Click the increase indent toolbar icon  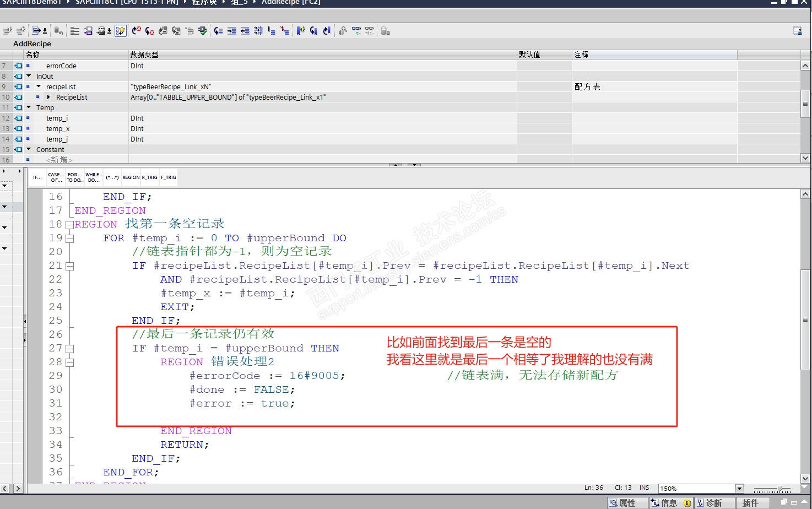(231, 31)
